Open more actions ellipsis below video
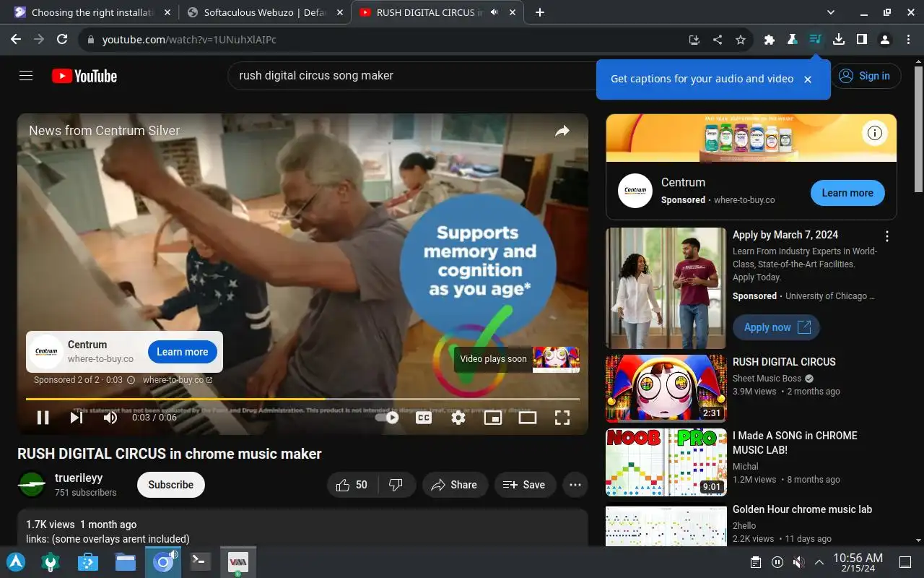The width and height of the screenshot is (924, 578). [x=575, y=485]
